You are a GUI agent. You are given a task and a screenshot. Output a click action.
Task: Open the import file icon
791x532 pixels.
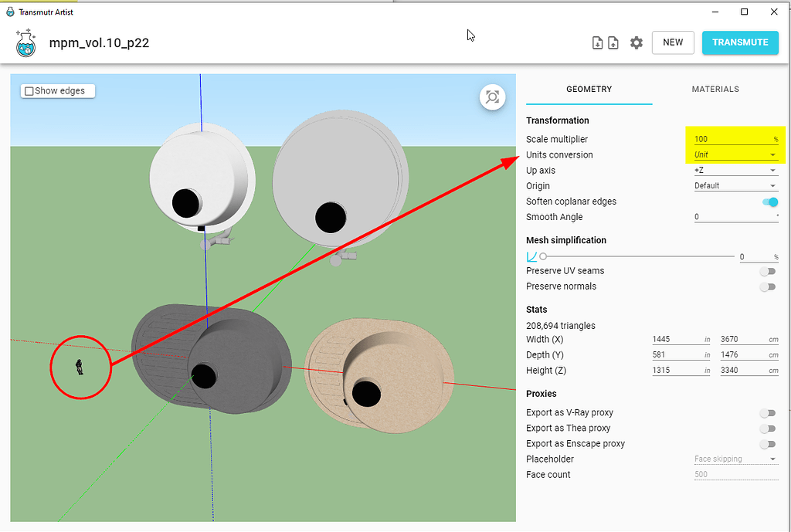597,42
